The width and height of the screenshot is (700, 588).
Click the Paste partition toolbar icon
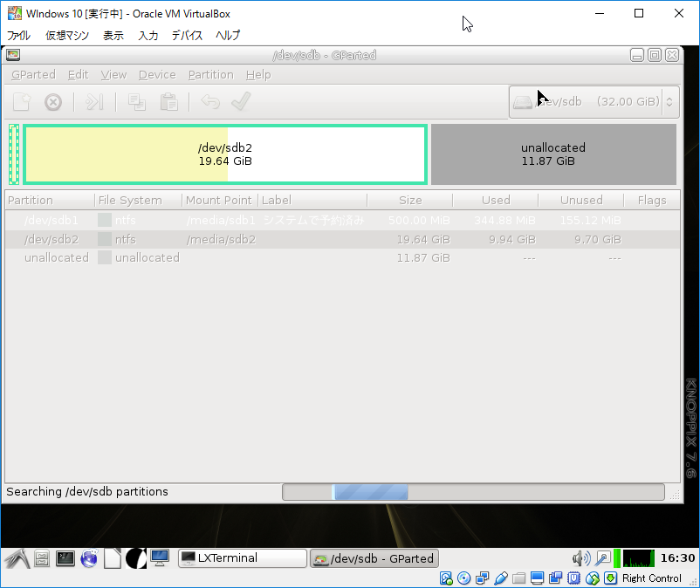169,102
